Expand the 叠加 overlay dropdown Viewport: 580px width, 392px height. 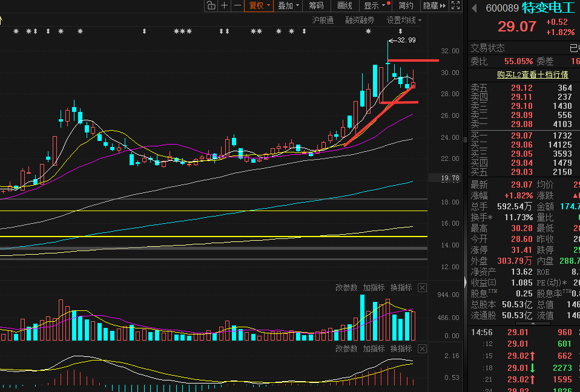(x=288, y=5)
